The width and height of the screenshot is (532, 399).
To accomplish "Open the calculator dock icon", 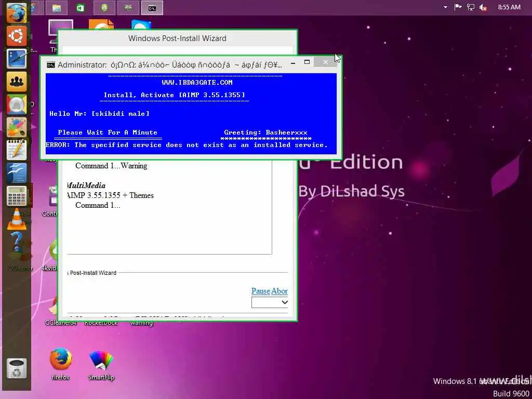I will coord(16,196).
